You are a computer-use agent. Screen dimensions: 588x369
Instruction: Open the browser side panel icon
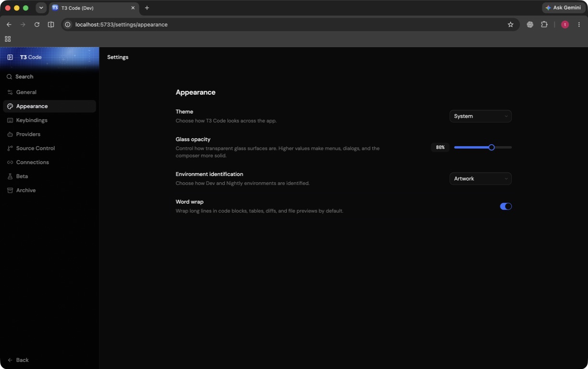point(51,25)
